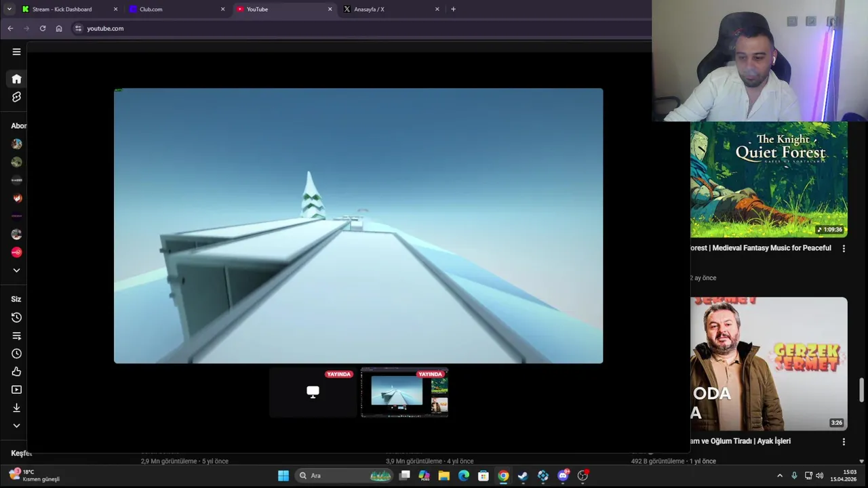Screen dimensions: 868x488
Task: Open volume control in system tray
Action: 819,476
